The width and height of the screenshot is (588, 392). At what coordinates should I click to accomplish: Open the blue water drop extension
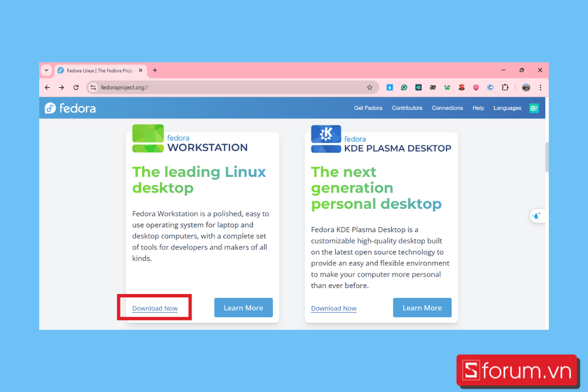tap(390, 88)
